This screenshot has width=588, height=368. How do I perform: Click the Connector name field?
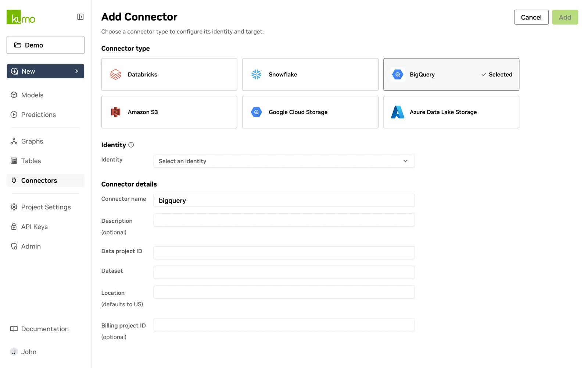coord(284,201)
